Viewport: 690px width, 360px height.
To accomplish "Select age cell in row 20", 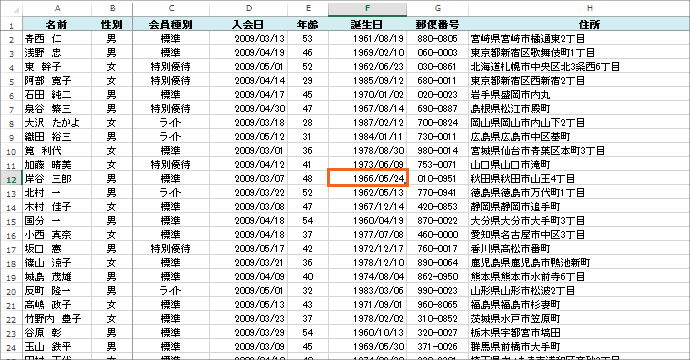I will [308, 290].
